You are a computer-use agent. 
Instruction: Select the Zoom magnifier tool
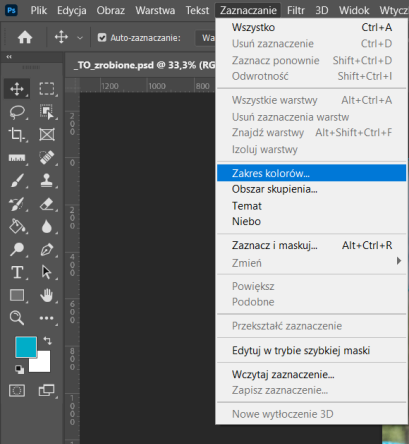click(x=17, y=318)
